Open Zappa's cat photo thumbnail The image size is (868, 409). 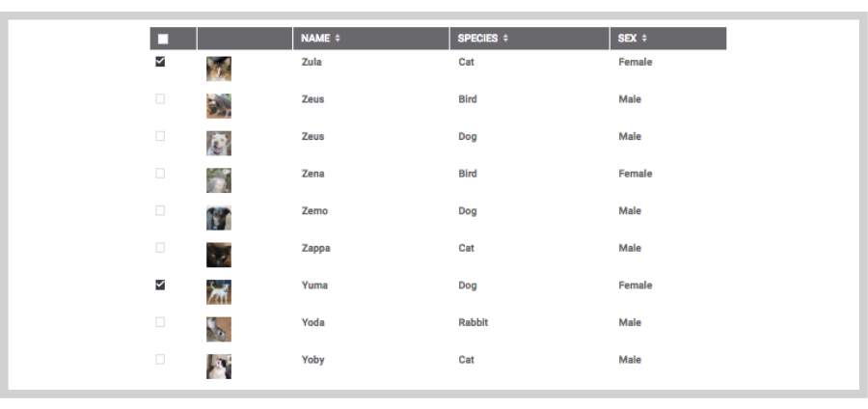tap(219, 255)
